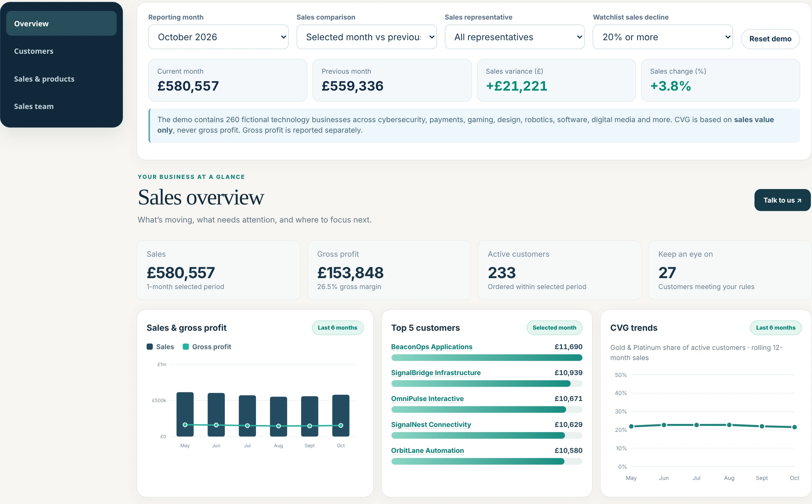The height and width of the screenshot is (504, 812).
Task: Open OmniPulse Interactive customer link
Action: [427, 399]
